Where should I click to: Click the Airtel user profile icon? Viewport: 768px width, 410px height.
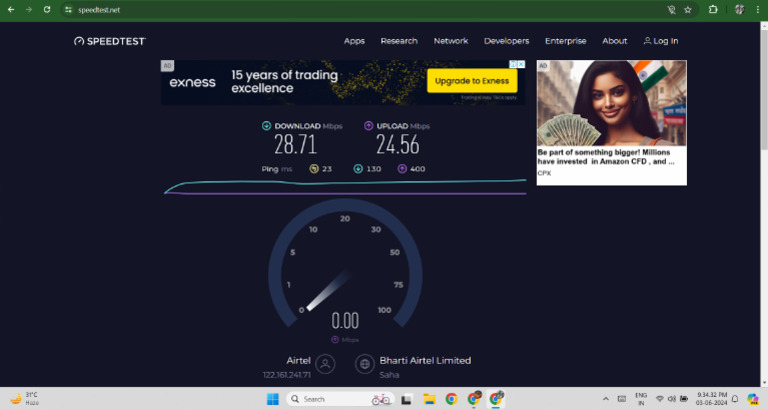click(325, 364)
